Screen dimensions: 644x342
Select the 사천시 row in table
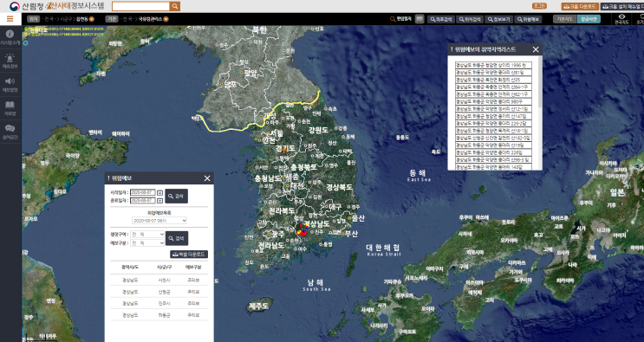159,280
